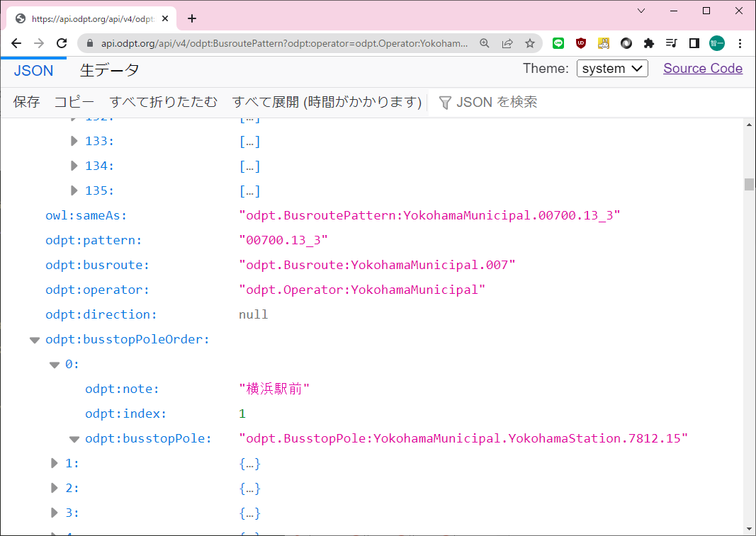This screenshot has width=756, height=536.
Task: Toggle the browser side panel
Action: [694, 43]
